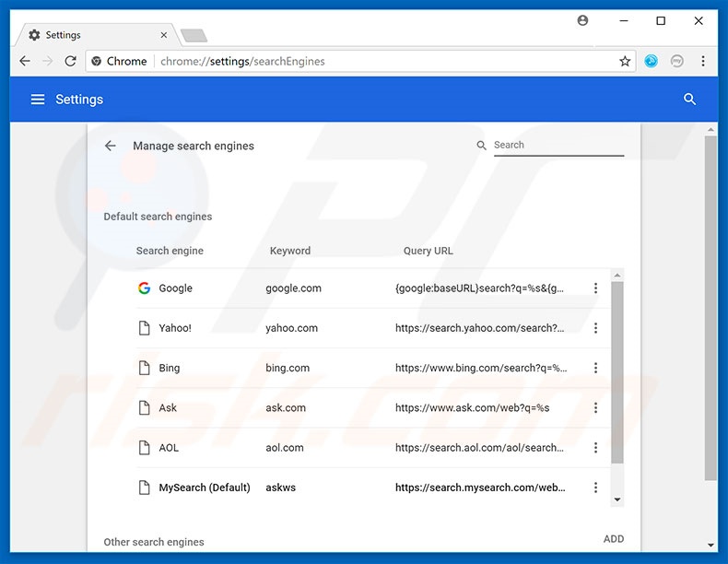The image size is (728, 564).
Task: Click the page icon next to AOL
Action: (145, 448)
